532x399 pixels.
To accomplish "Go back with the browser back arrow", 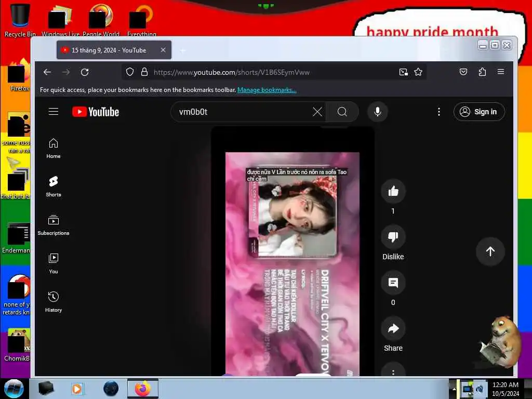I will click(47, 72).
